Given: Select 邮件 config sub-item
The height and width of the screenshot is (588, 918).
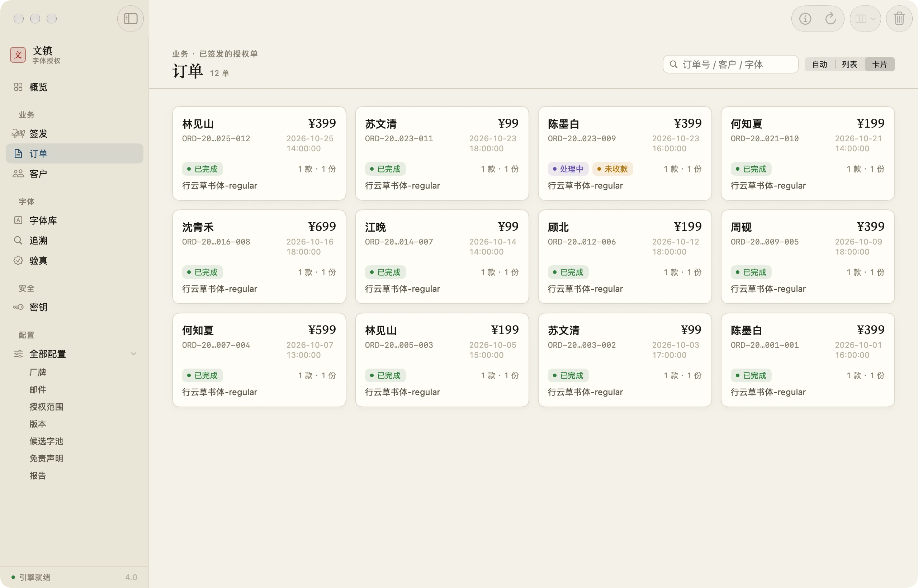Looking at the screenshot, I should coord(37,389).
